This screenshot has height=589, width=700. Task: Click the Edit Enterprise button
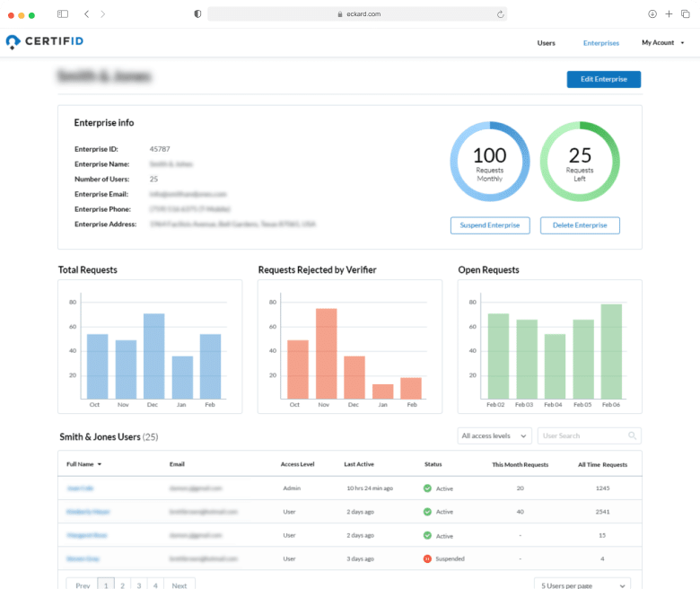[604, 79]
